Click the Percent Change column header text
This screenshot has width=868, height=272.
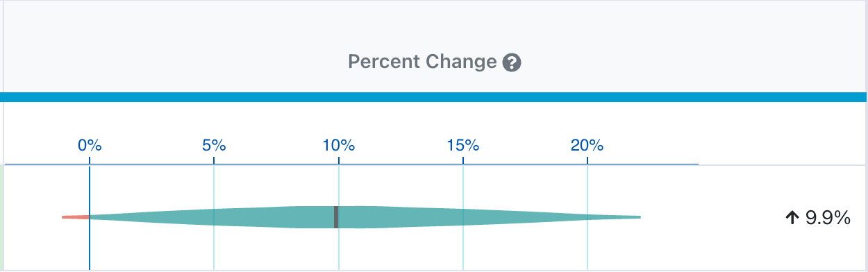pyautogui.click(x=422, y=62)
